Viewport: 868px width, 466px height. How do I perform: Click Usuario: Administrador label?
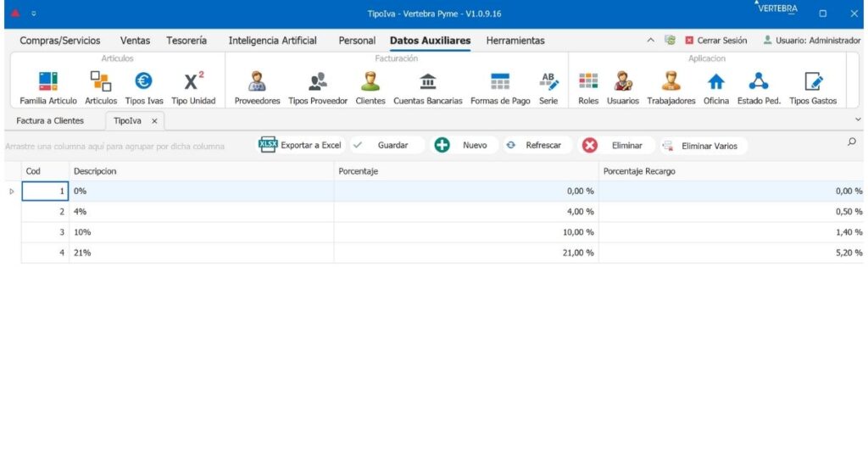click(x=812, y=41)
